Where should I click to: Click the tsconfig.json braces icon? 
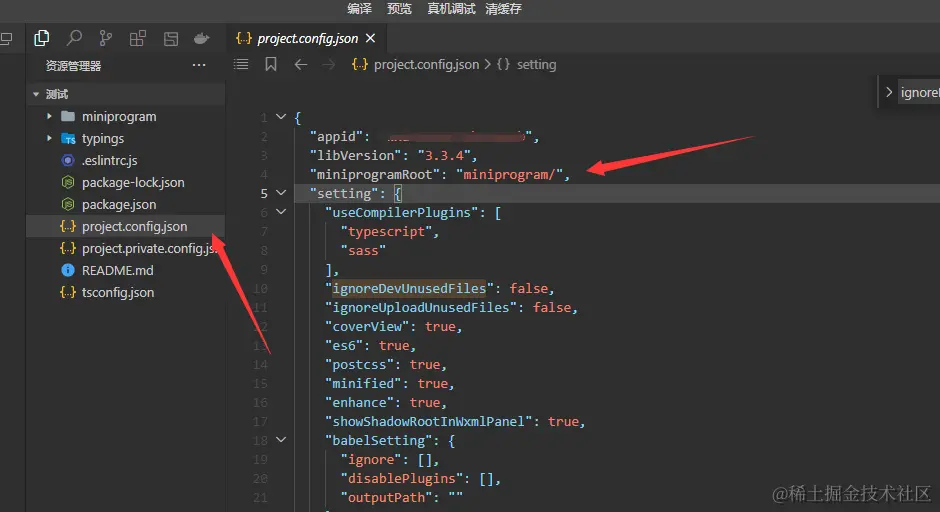68,293
